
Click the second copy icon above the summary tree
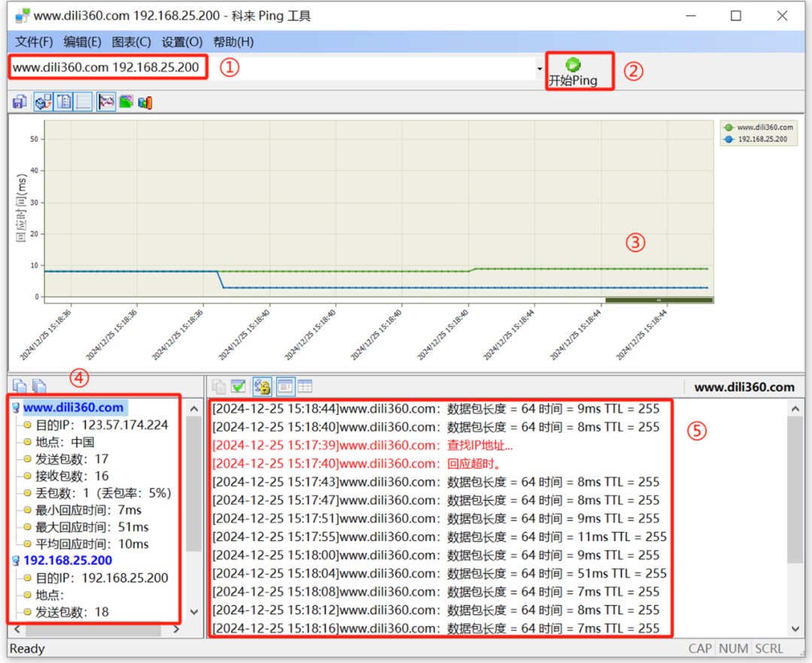coord(38,386)
